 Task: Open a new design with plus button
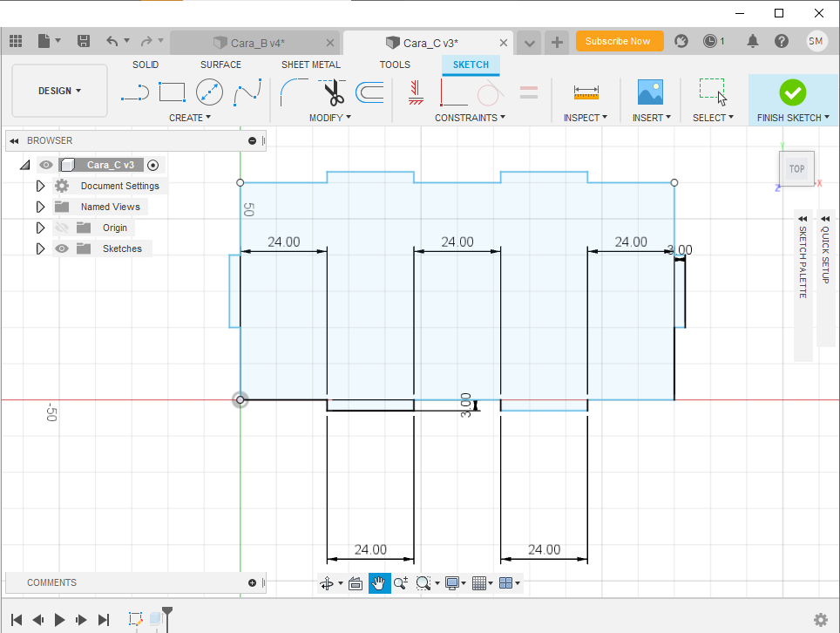pyautogui.click(x=557, y=43)
